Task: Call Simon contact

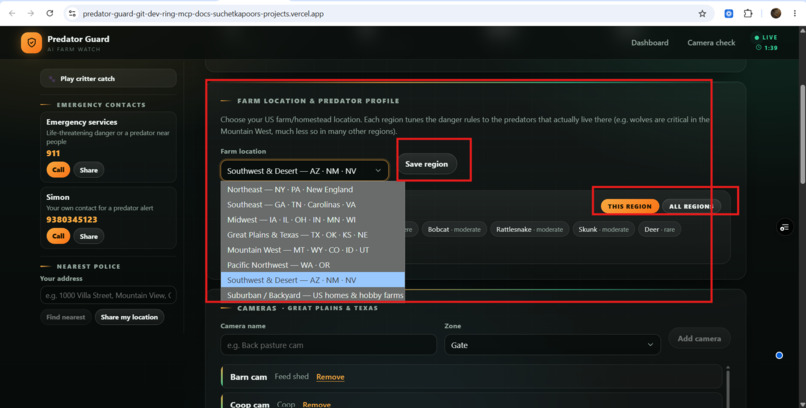Action: [x=58, y=236]
